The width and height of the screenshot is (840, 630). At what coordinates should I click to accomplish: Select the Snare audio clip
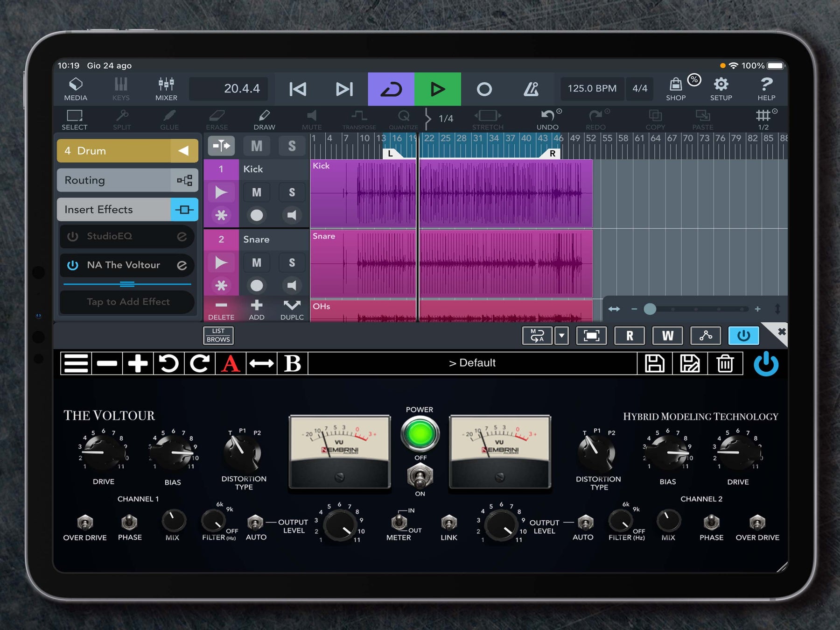pyautogui.click(x=451, y=263)
